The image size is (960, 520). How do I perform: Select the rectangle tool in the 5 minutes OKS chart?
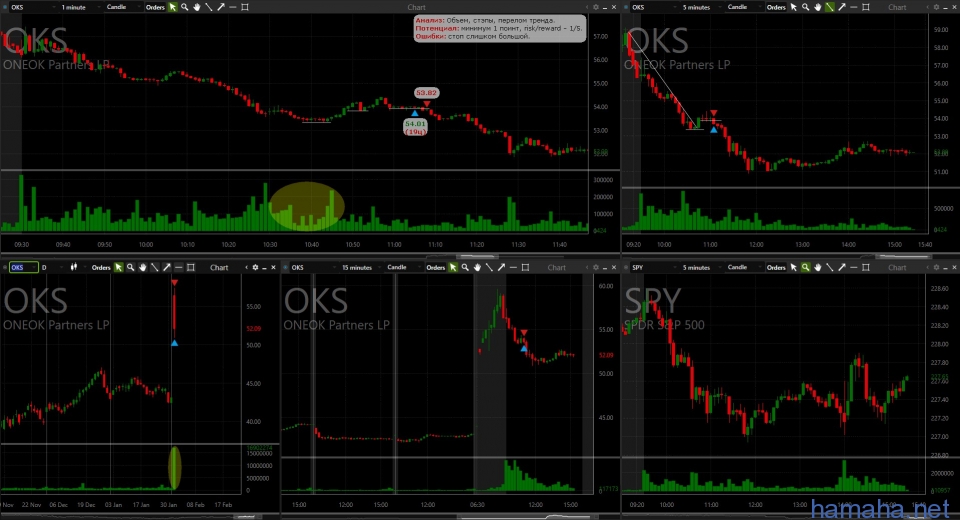(x=866, y=7)
